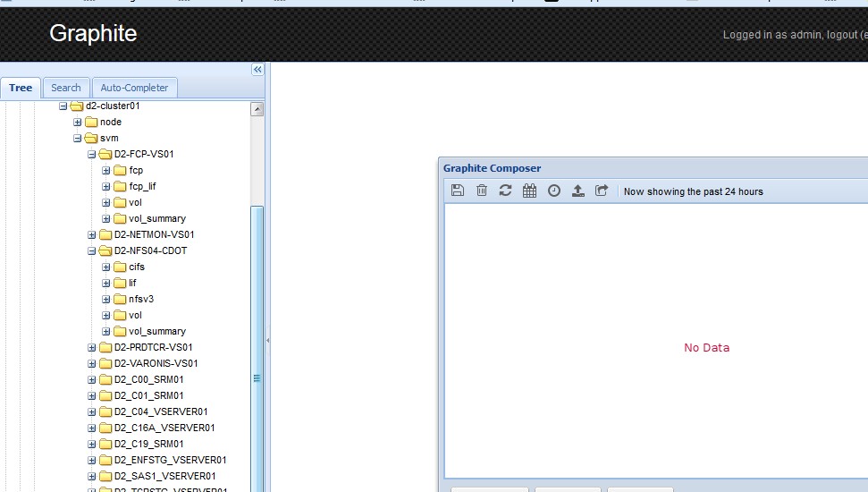Click the nfsv3 folder icon

120,299
